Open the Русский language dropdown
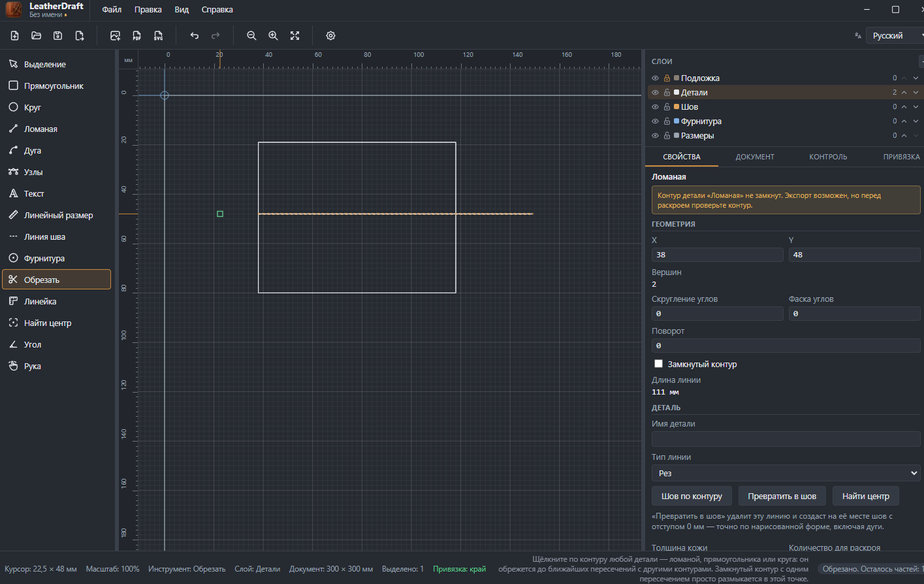924x584 pixels. (895, 36)
